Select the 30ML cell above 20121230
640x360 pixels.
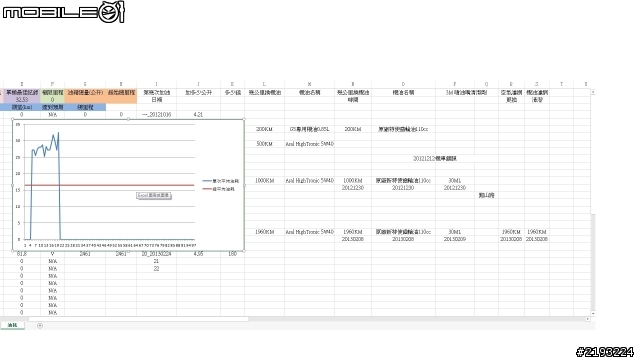(455, 180)
